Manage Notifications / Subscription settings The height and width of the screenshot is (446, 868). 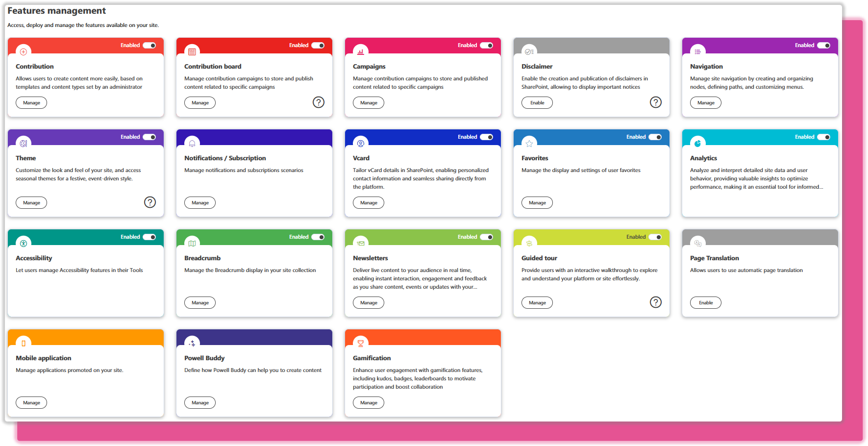pos(200,202)
